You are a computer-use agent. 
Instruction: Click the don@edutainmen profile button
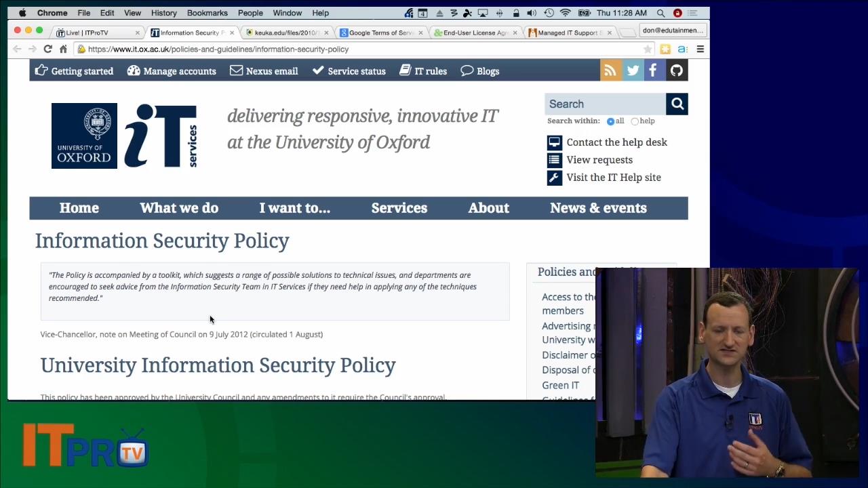point(673,30)
